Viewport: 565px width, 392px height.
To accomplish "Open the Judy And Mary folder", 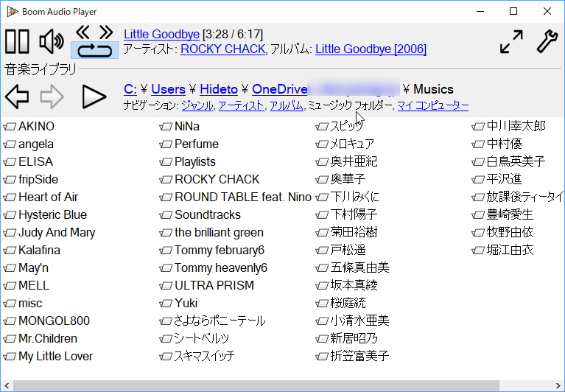I will (49, 232).
